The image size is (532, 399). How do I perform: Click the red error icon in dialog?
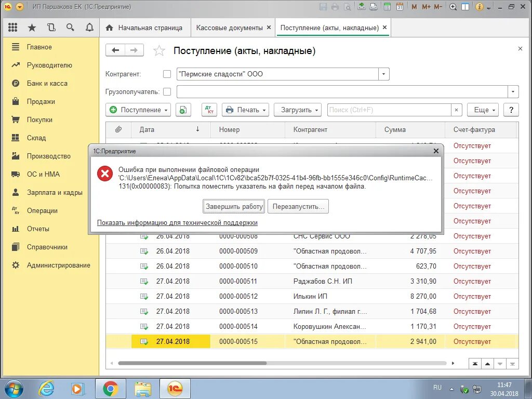point(105,174)
